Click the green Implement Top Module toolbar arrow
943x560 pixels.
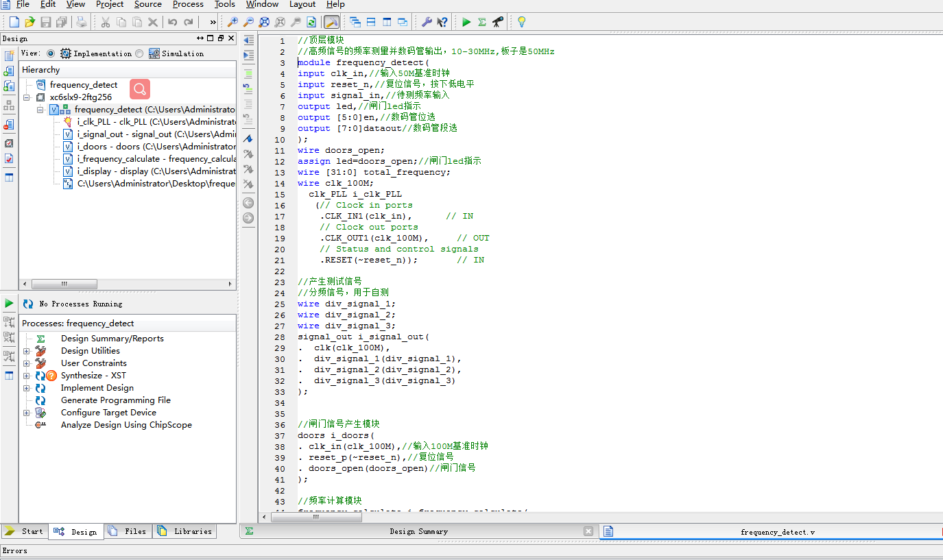(x=466, y=22)
